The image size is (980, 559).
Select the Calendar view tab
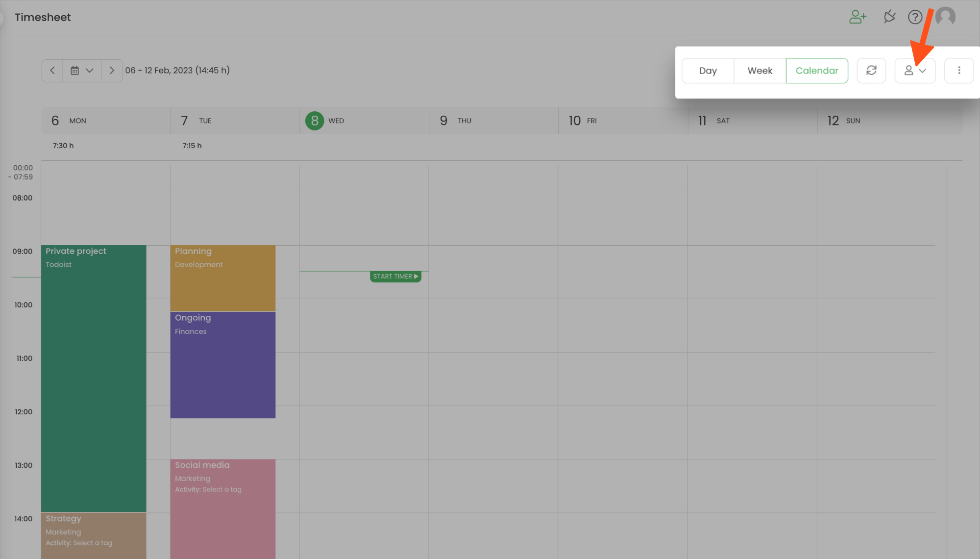pos(817,71)
